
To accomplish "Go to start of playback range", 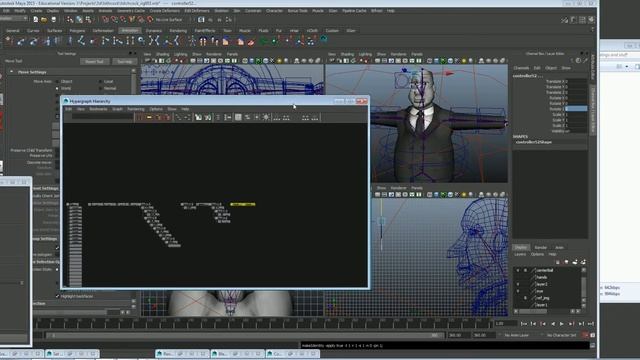I will (x=524, y=324).
